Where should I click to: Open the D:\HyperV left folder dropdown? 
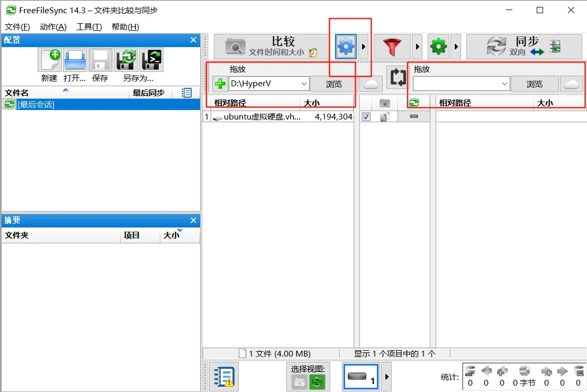pyautogui.click(x=304, y=84)
